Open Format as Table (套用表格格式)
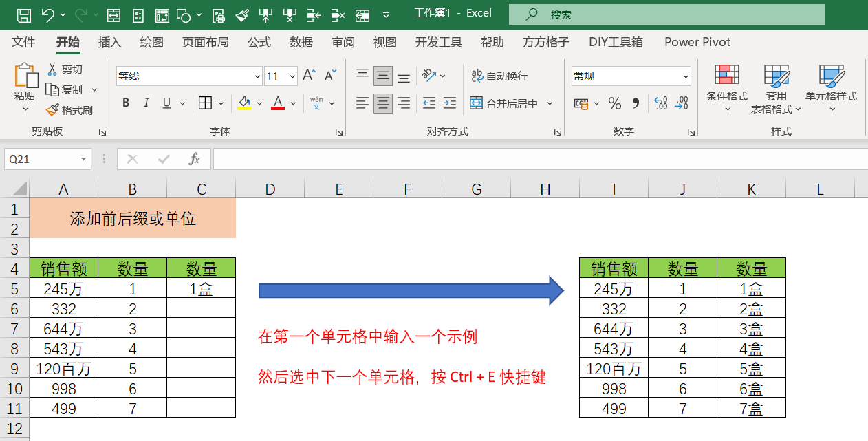 point(777,89)
